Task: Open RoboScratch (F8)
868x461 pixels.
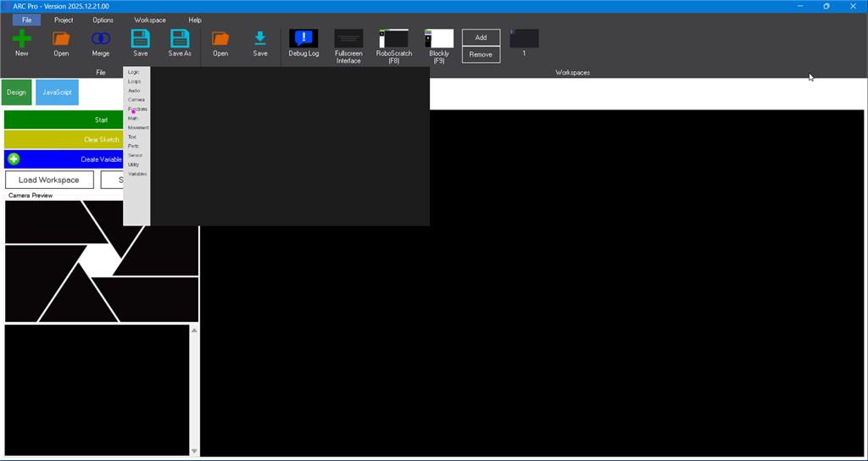Action: point(393,39)
